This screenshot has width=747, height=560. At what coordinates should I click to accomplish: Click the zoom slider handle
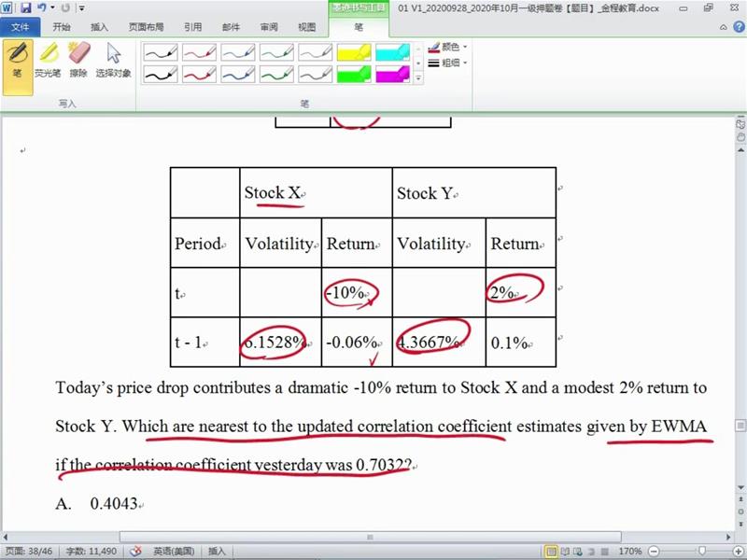(x=701, y=552)
